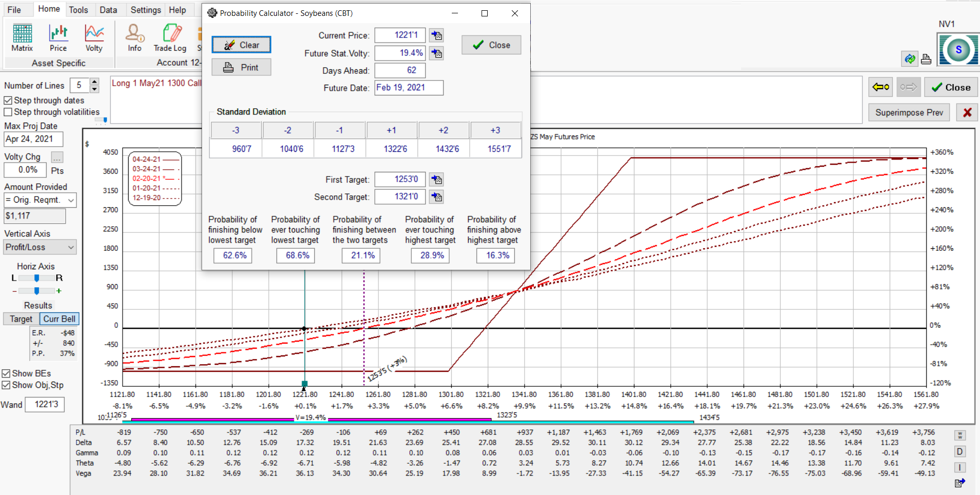Click the Volty Chg percent field
Viewport: 980px width, 495px height.
(26, 170)
